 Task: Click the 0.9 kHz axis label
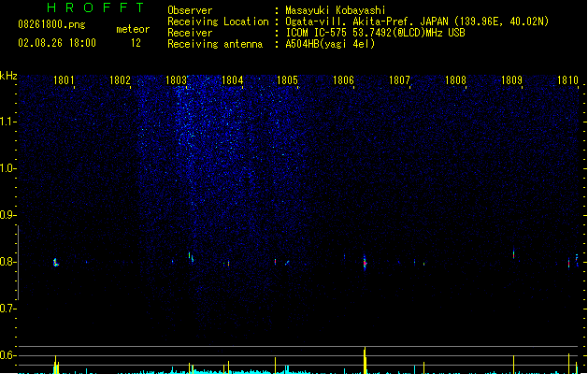coord(7,215)
